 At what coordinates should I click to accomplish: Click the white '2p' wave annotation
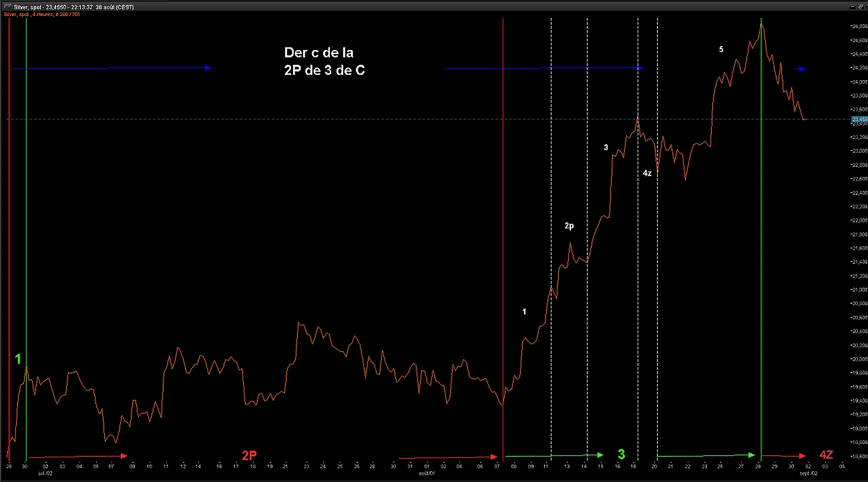pyautogui.click(x=569, y=226)
